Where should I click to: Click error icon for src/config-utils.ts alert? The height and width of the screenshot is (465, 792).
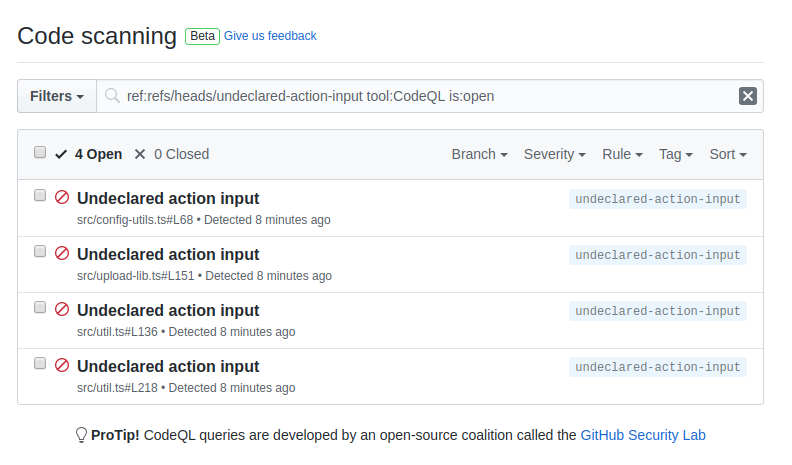pyautogui.click(x=62, y=198)
